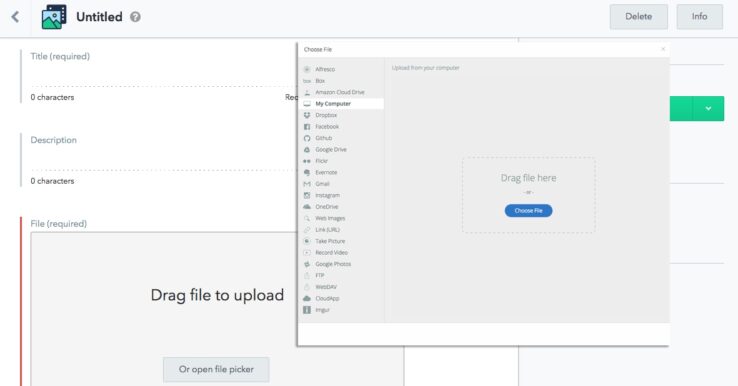Choose Take Picture option
The height and width of the screenshot is (386, 738).
342,241
